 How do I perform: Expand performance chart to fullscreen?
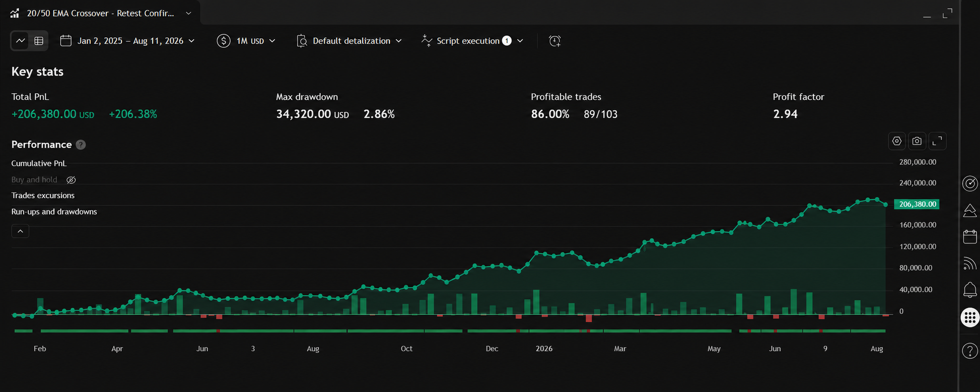point(937,141)
